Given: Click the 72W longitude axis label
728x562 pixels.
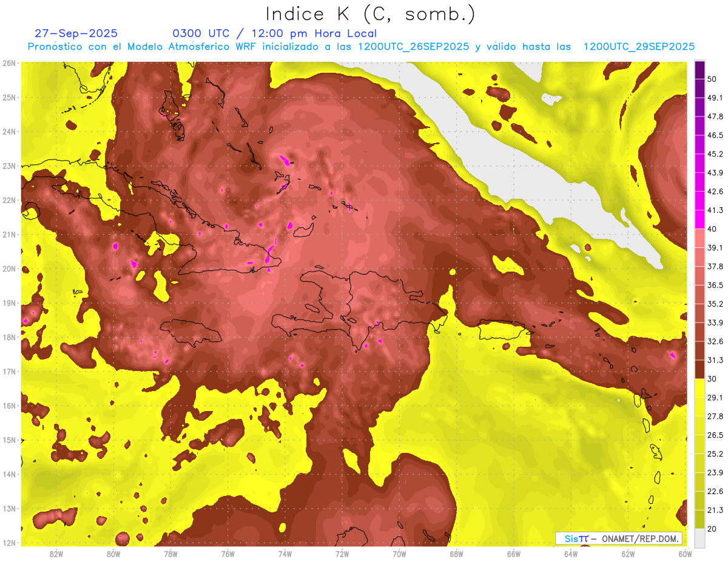Looking at the screenshot, I should (342, 554).
